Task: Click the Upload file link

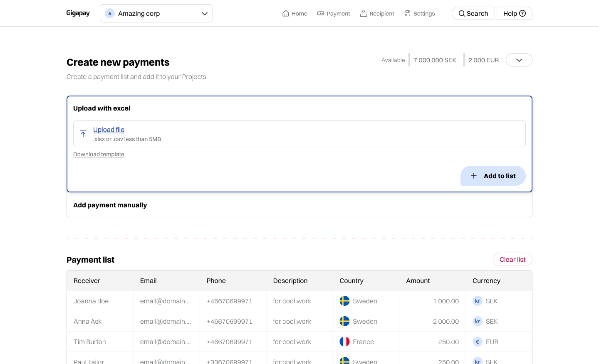Action: point(109,130)
